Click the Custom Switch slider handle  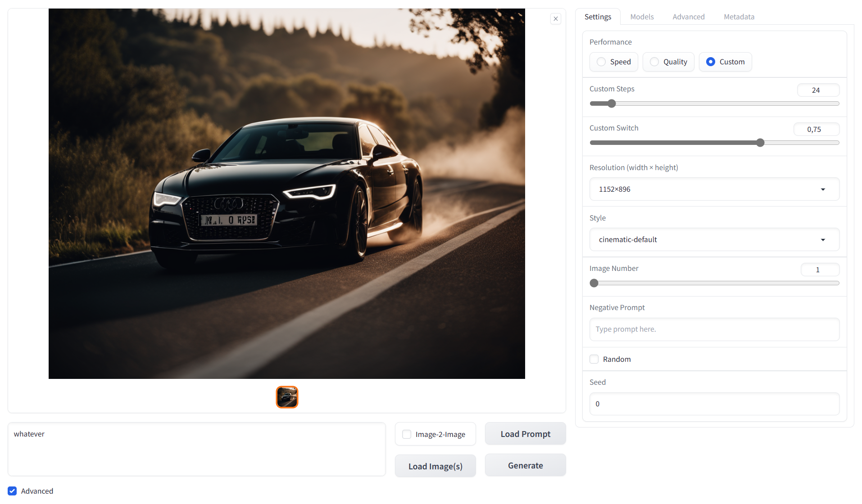coord(760,143)
